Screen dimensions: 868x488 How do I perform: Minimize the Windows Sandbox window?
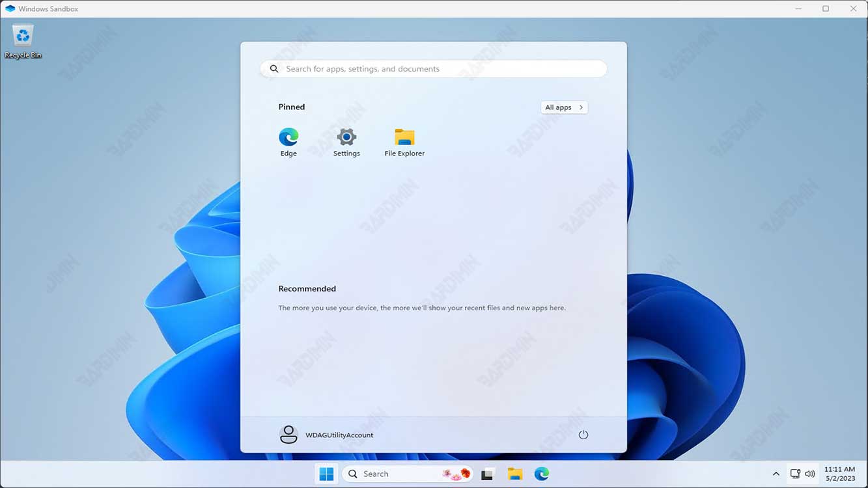click(x=798, y=8)
